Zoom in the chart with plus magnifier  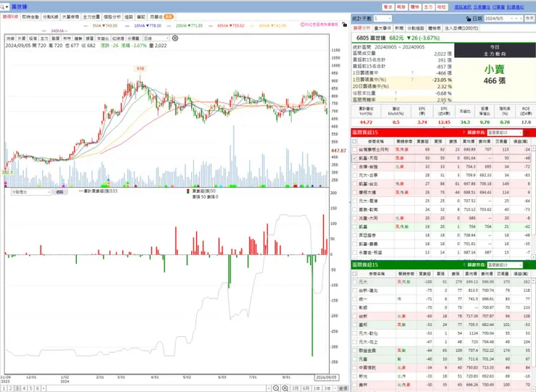point(285,388)
